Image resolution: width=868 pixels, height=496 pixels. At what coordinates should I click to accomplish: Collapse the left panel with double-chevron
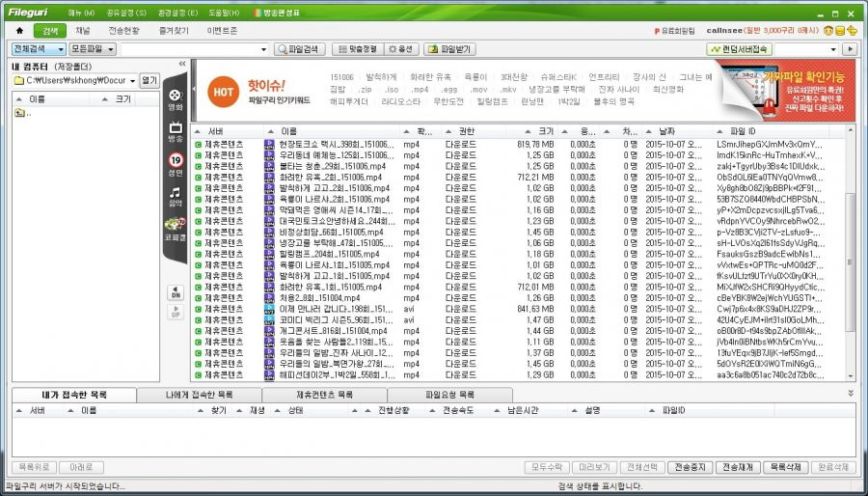(x=182, y=66)
